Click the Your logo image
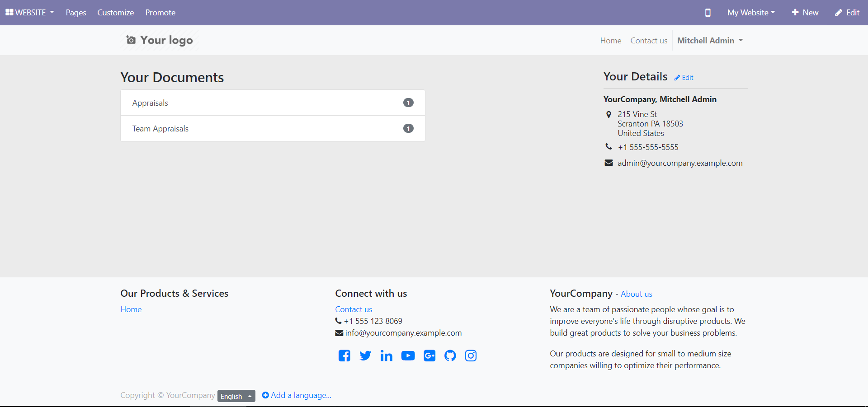Viewport: 868px width, 407px height. [160, 40]
